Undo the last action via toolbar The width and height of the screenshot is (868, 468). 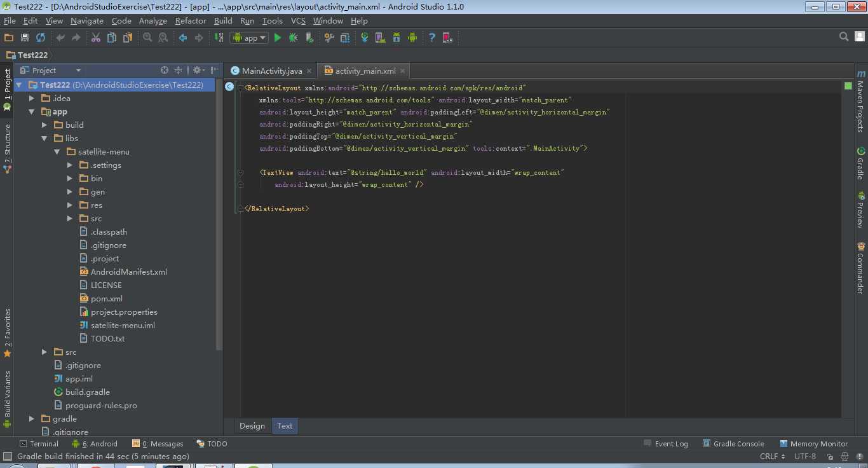(x=60, y=38)
